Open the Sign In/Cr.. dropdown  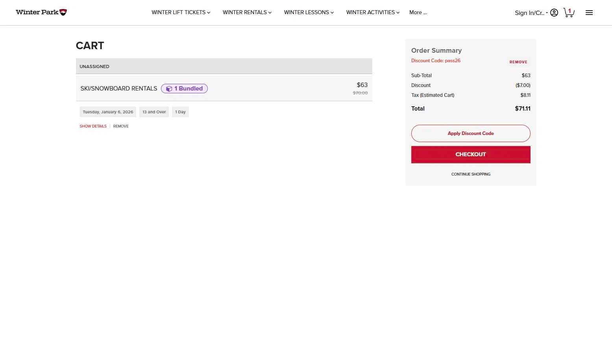coord(531,13)
